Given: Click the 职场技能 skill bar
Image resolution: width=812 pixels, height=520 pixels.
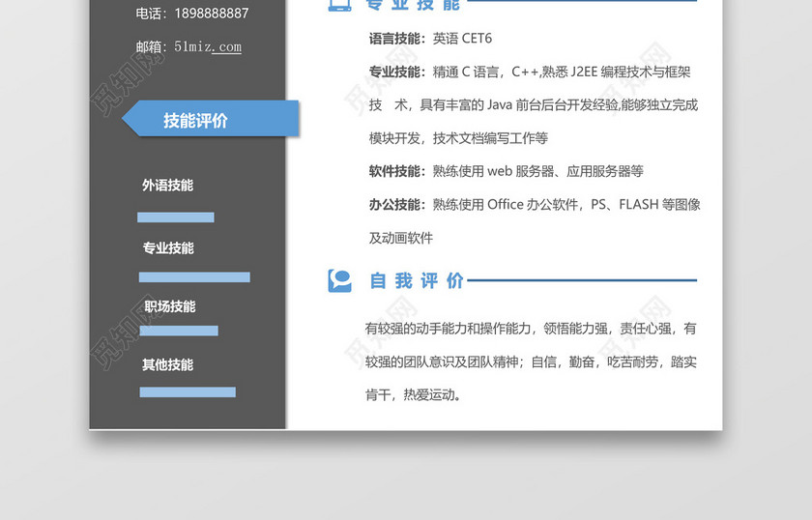Looking at the screenshot, I should (179, 331).
